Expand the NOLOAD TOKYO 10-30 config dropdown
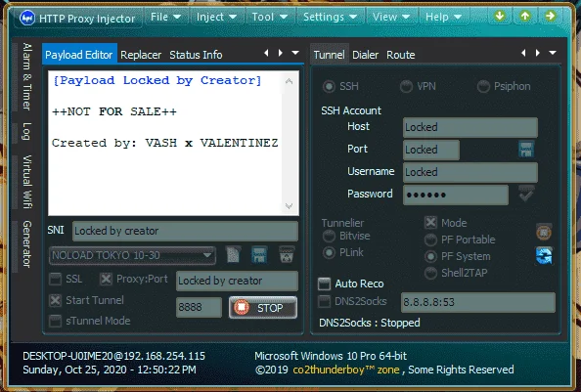581x392 pixels. tap(207, 255)
